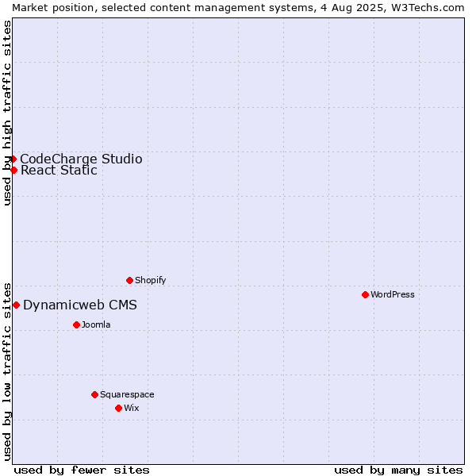Click the chart title mentioning W3Techs.com
The image size is (476, 476).
click(x=238, y=8)
